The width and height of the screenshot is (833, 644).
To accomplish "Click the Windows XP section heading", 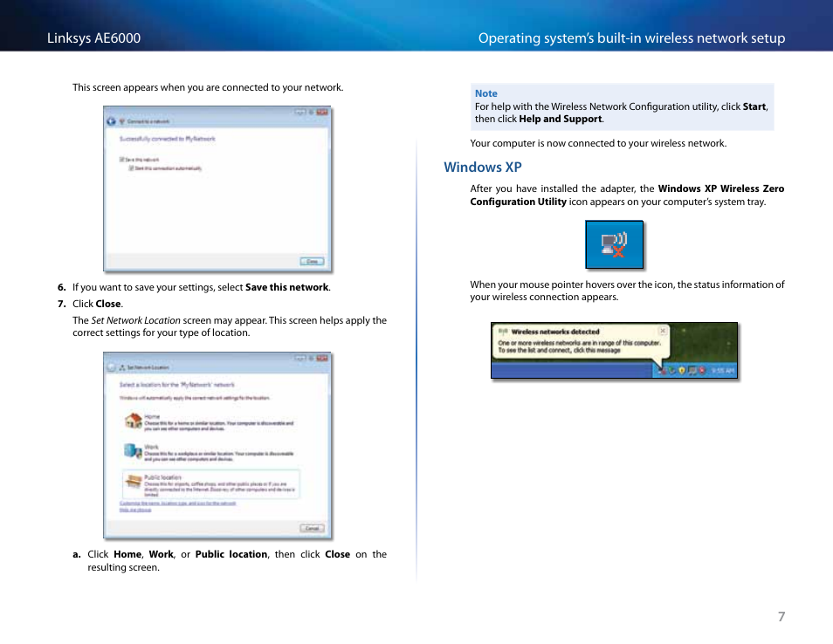I will point(482,168).
